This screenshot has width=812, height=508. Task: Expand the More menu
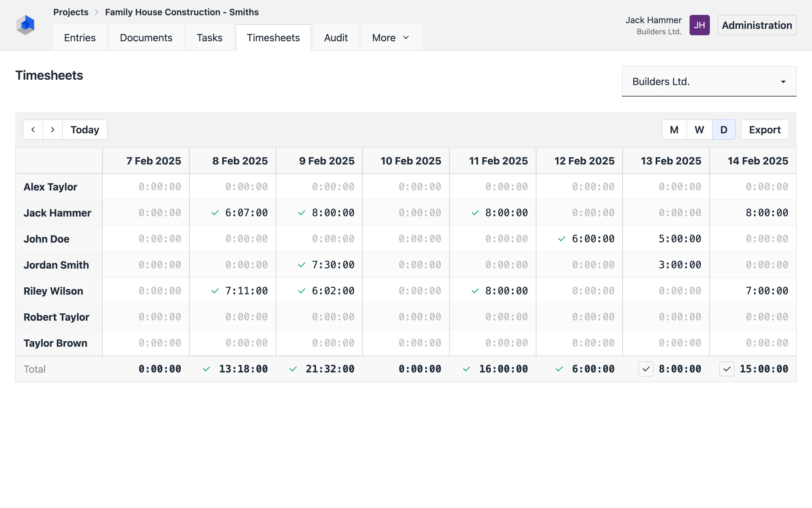[391, 38]
